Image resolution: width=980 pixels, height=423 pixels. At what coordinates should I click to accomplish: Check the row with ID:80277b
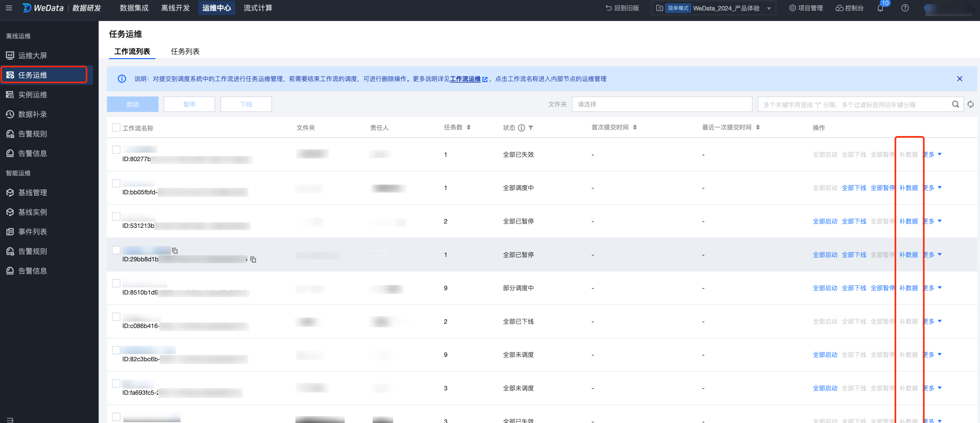tap(116, 150)
